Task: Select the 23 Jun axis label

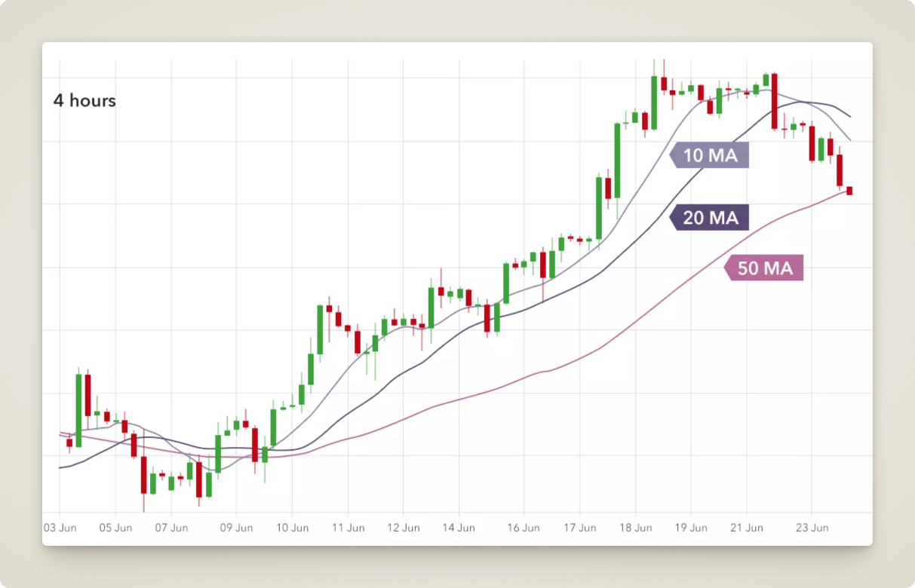Action: pos(812,528)
